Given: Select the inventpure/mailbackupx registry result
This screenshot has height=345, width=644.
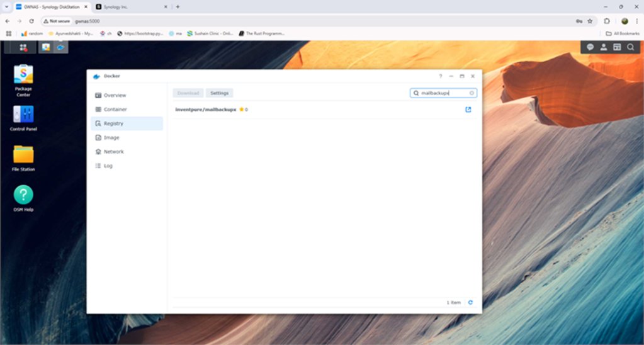Looking at the screenshot, I should [324, 110].
